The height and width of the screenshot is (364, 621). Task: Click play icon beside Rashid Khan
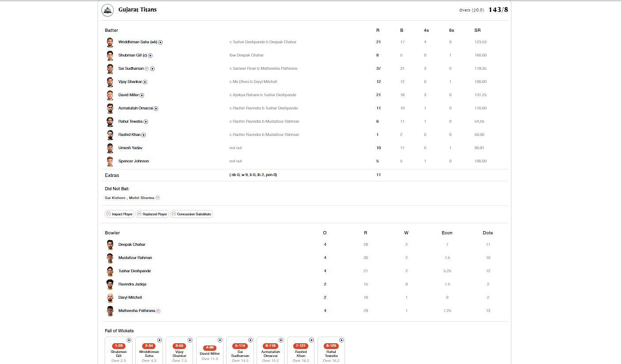144,135
